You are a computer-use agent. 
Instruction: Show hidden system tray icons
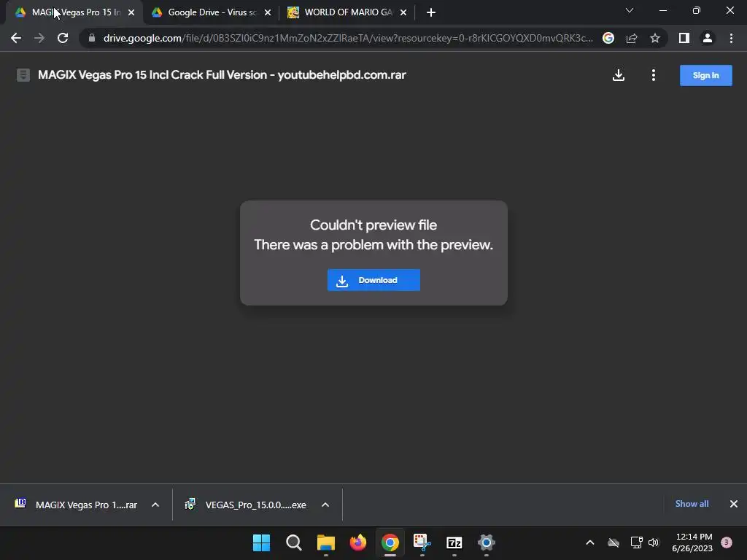(589, 542)
